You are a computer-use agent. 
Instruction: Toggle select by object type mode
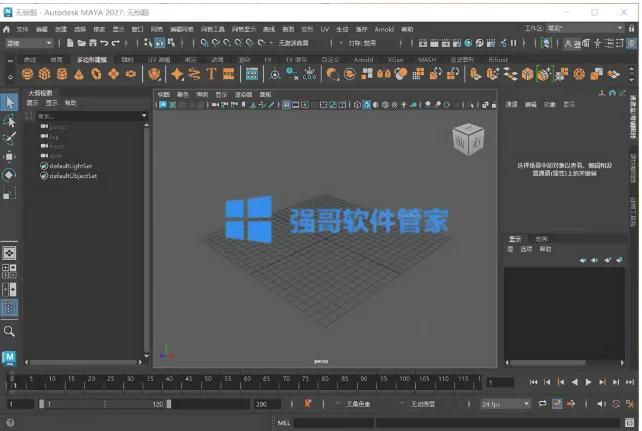pyautogui.click(x=160, y=43)
